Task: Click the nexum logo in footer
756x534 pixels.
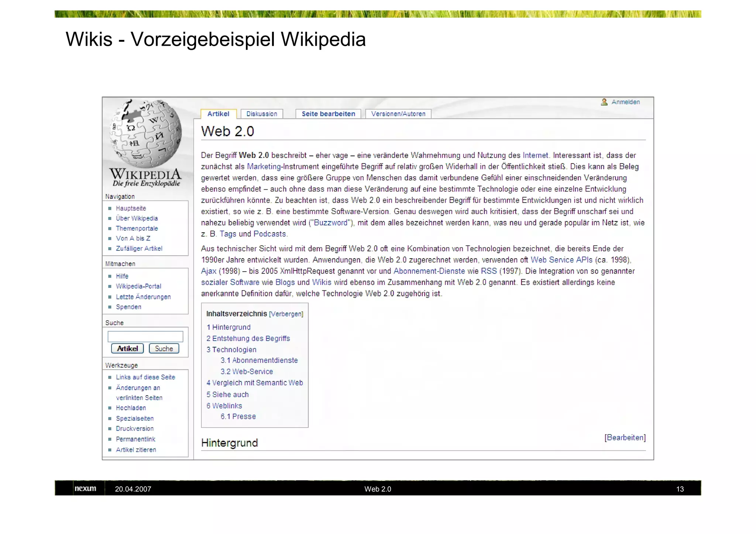Action: [x=85, y=489]
